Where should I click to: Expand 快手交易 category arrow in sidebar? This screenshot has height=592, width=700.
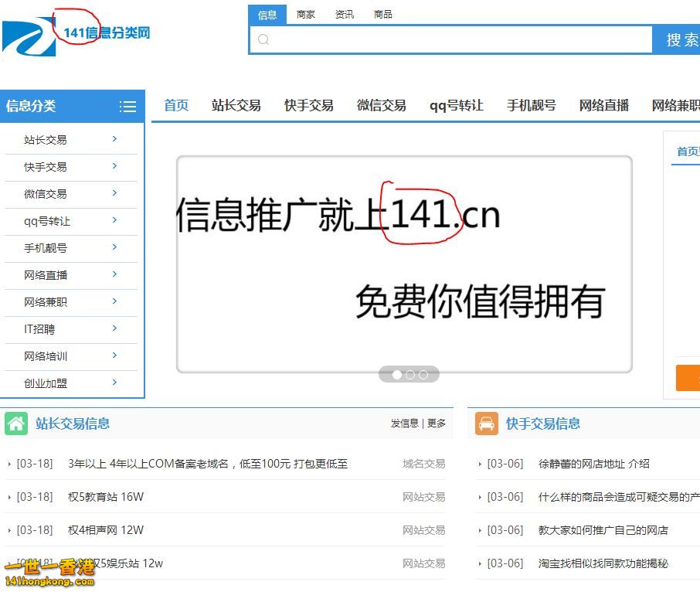click(114, 166)
